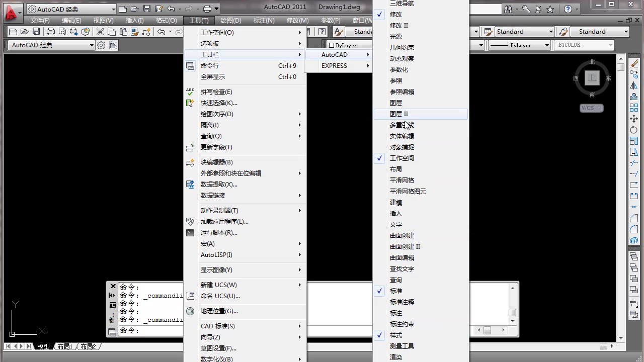Click the Table Style icon
This screenshot has width=644, height=362.
tap(488, 32)
